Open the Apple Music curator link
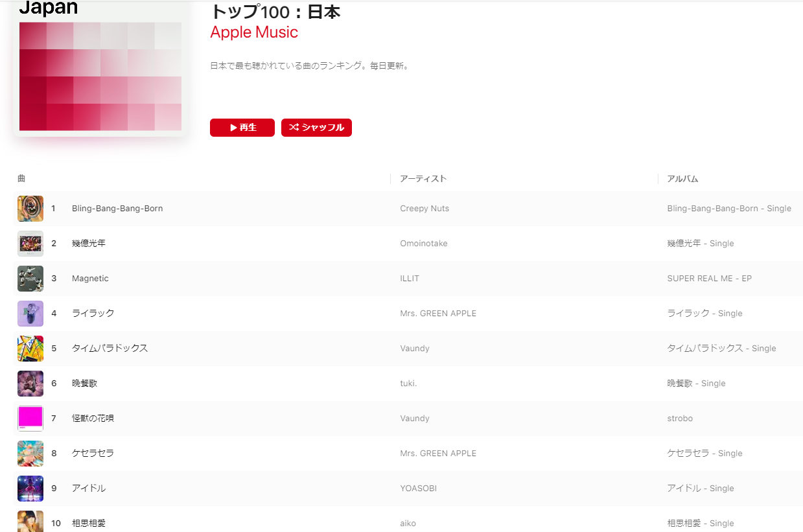This screenshot has height=532, width=803. (254, 32)
